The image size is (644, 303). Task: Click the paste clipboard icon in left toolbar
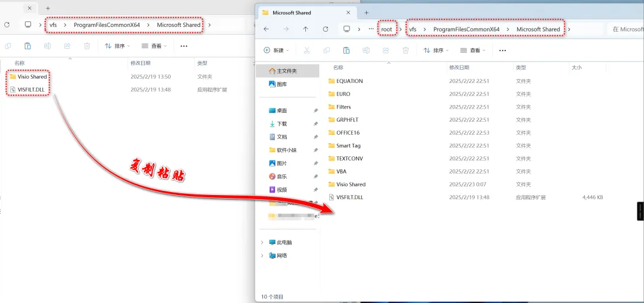click(x=27, y=46)
